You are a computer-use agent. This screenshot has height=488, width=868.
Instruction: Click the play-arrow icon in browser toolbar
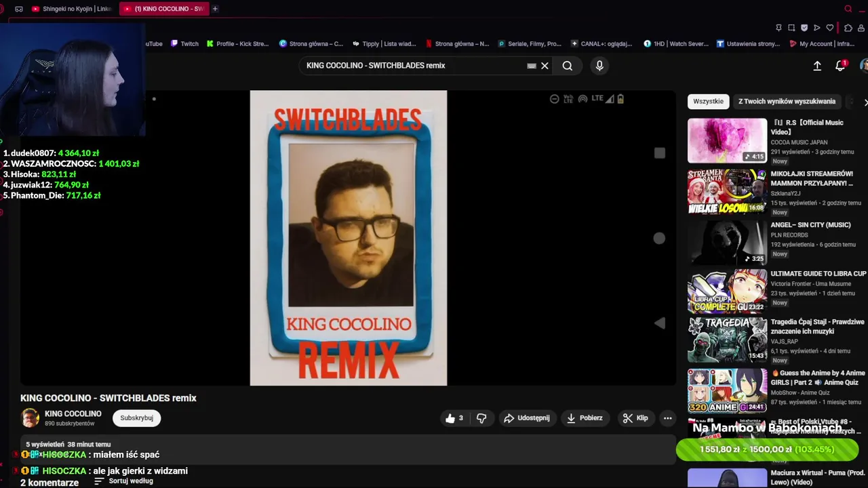816,28
